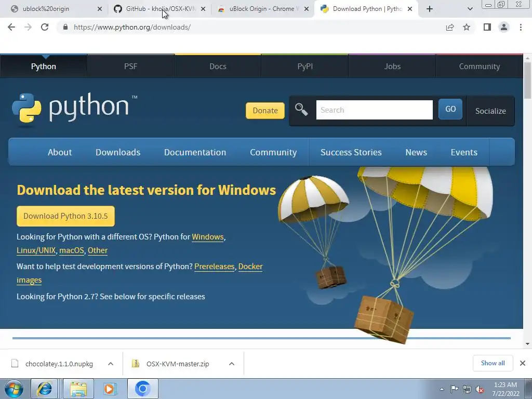
Task: Select the Community top navigation tab
Action: pyautogui.click(x=480, y=66)
